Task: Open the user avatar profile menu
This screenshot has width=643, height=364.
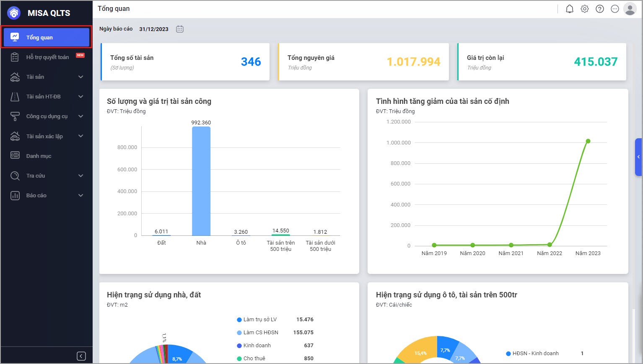Action: [630, 9]
